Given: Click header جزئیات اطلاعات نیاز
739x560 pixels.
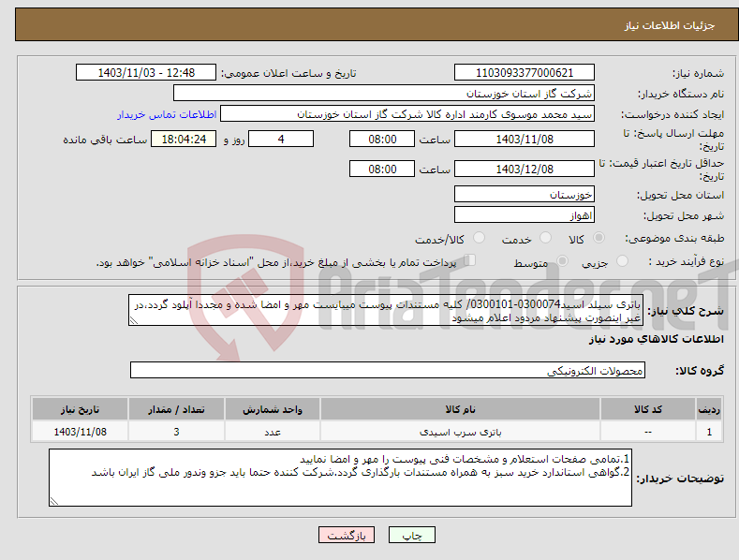Looking at the screenshot, I should pos(670,25).
